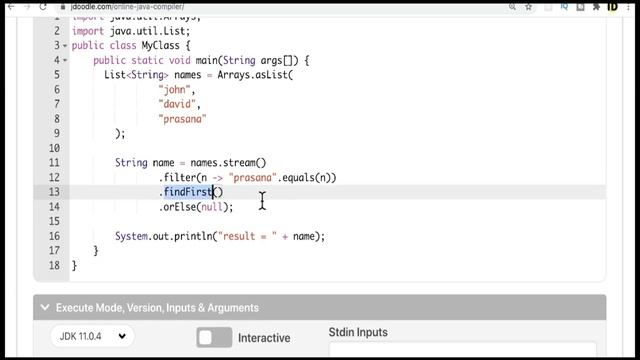Click line number 10 in the gutter
This screenshot has width=640, height=360.
tap(54, 148)
